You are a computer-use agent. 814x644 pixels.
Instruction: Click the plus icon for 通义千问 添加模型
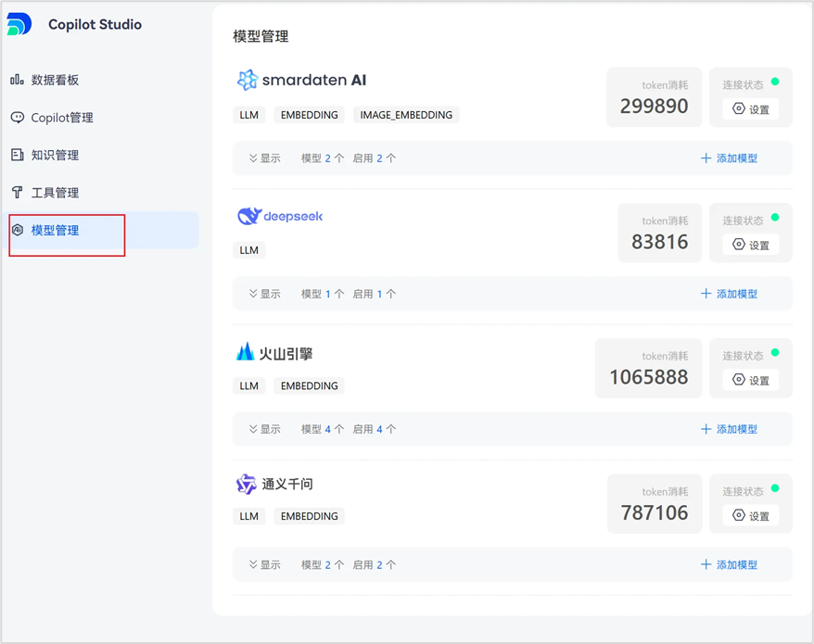pyautogui.click(x=706, y=564)
